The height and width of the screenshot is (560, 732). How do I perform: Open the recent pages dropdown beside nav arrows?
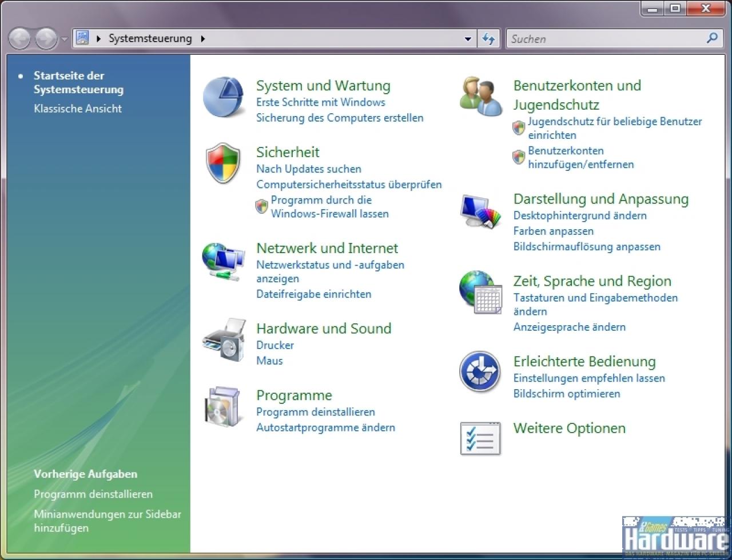coord(64,39)
